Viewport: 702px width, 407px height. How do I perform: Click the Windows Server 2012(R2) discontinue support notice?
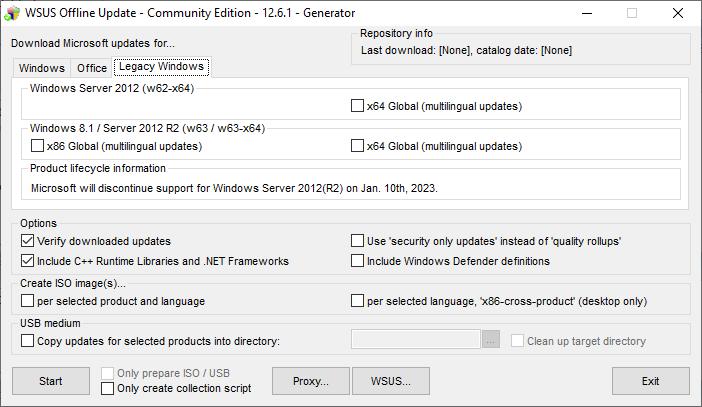pyautogui.click(x=234, y=188)
